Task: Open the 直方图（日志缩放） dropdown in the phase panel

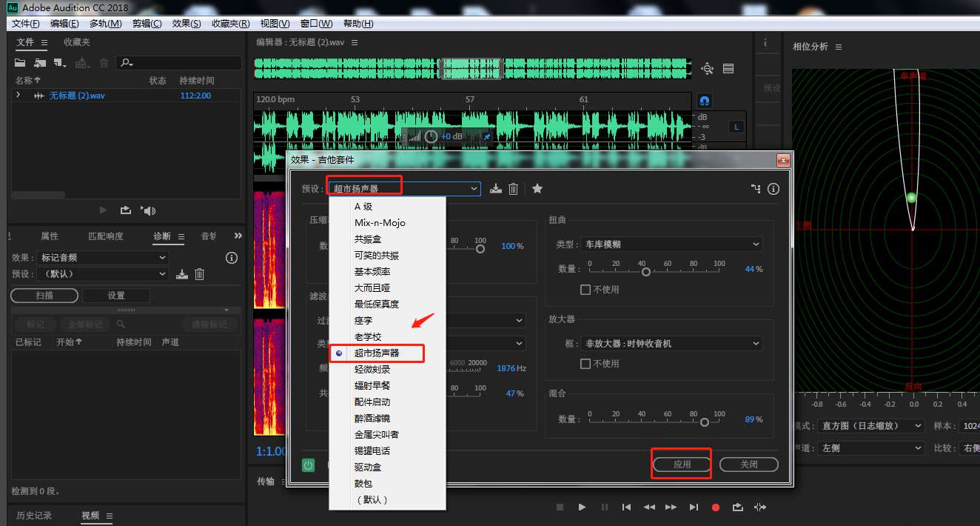Action: click(871, 426)
